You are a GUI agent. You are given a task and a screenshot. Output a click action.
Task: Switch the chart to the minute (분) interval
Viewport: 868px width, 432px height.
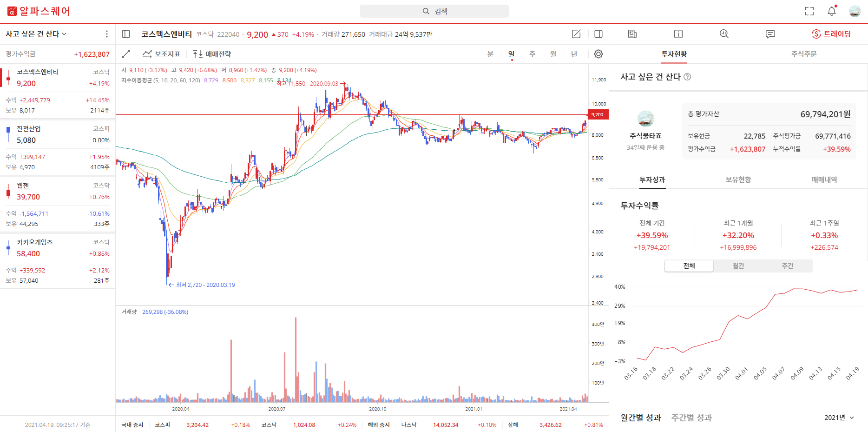[490, 54]
